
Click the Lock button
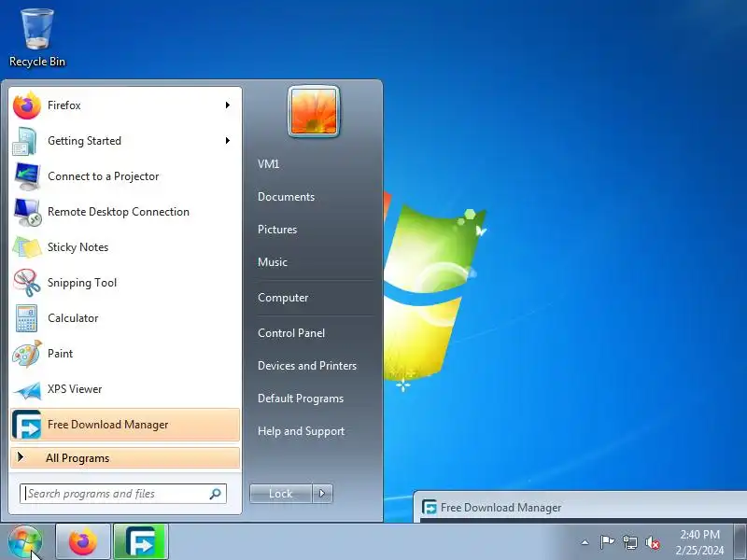[281, 494]
